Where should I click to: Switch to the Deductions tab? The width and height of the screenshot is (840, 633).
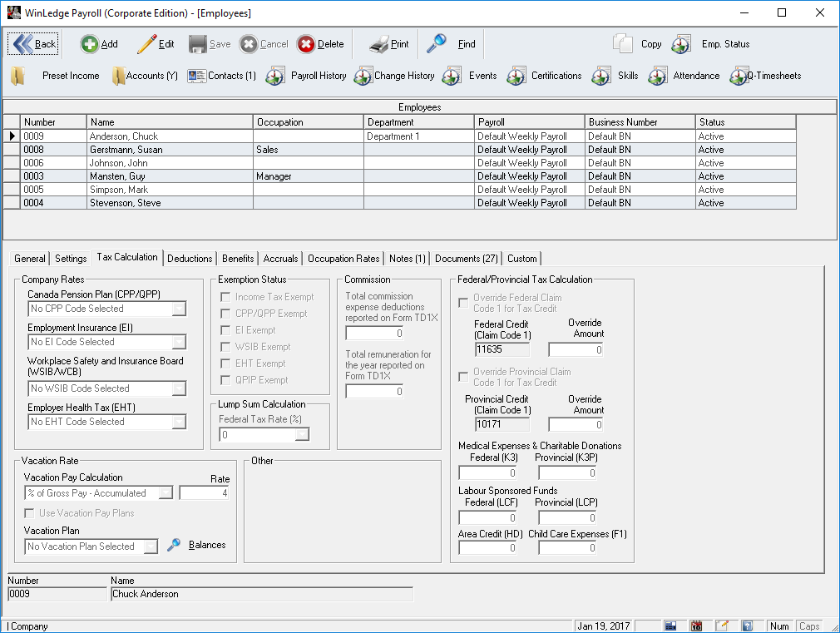click(190, 259)
